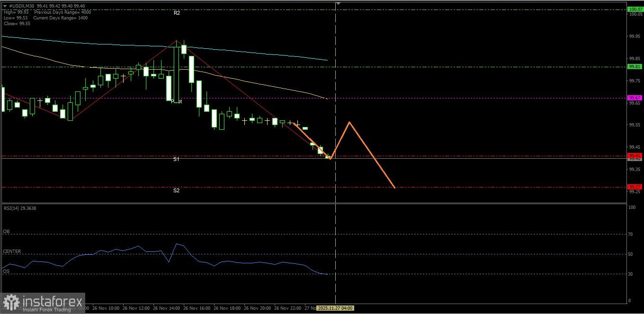Screen dimensions: 644x314
Task: Click the S2 support level label
Action: pyautogui.click(x=177, y=190)
